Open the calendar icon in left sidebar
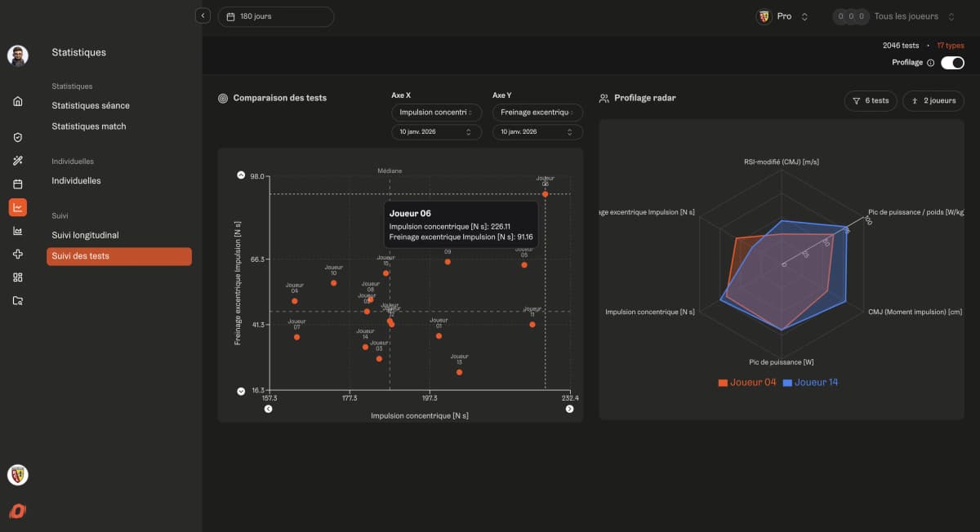 click(18, 184)
